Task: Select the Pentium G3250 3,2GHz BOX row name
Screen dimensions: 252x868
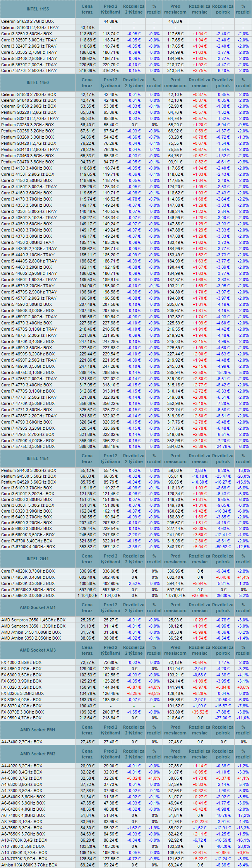Action: [27, 125]
